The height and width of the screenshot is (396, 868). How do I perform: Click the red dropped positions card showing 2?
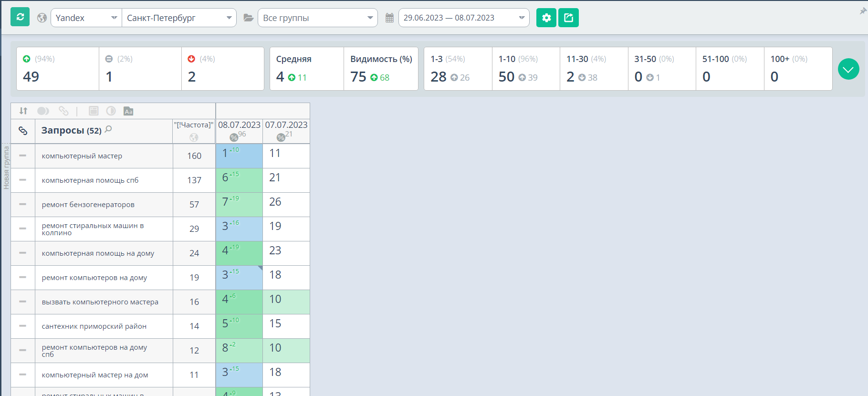point(223,69)
